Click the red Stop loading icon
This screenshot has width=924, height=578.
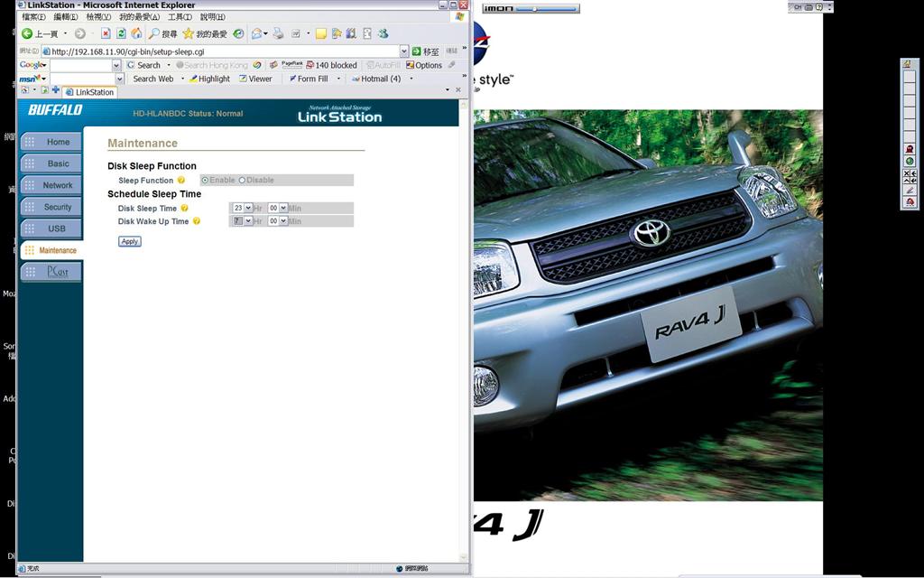pos(106,33)
